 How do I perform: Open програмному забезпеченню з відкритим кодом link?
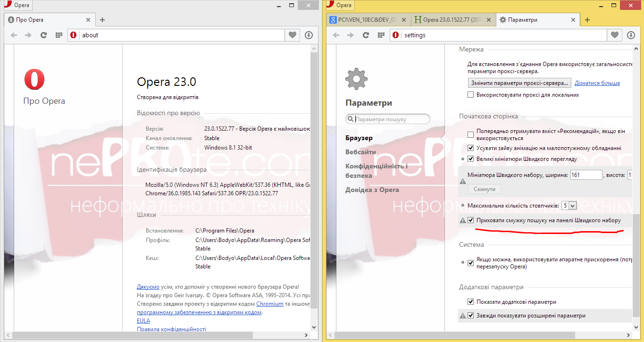(199, 312)
